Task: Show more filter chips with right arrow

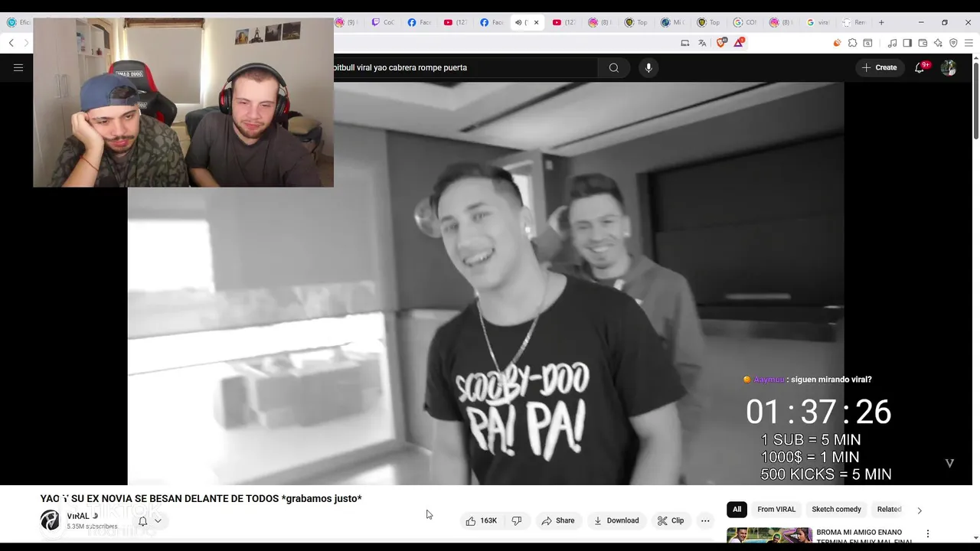Action: (920, 510)
